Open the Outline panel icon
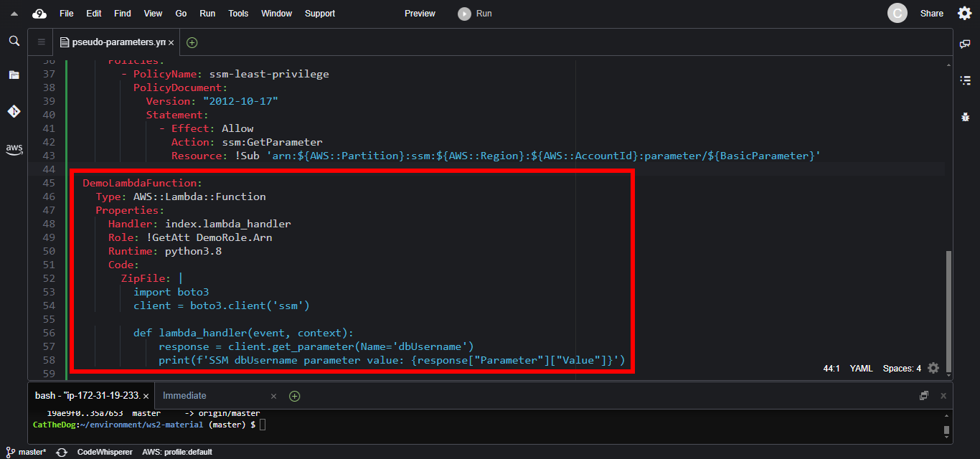Viewport: 980px width, 459px height. point(965,80)
